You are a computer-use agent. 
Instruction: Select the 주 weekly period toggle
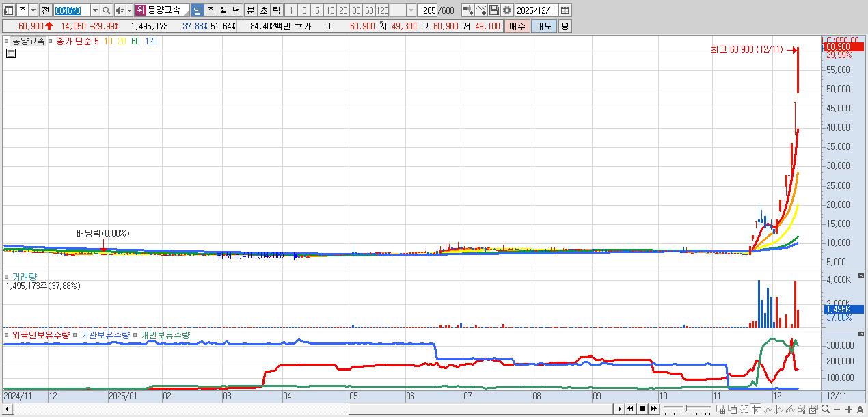[x=211, y=10]
